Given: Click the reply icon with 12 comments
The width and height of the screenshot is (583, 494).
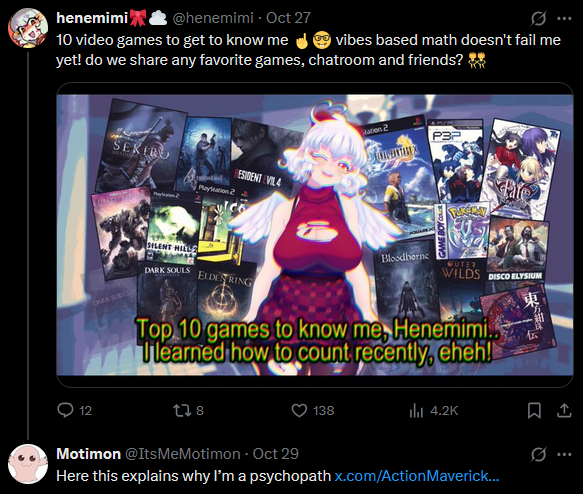Looking at the screenshot, I should 65,410.
